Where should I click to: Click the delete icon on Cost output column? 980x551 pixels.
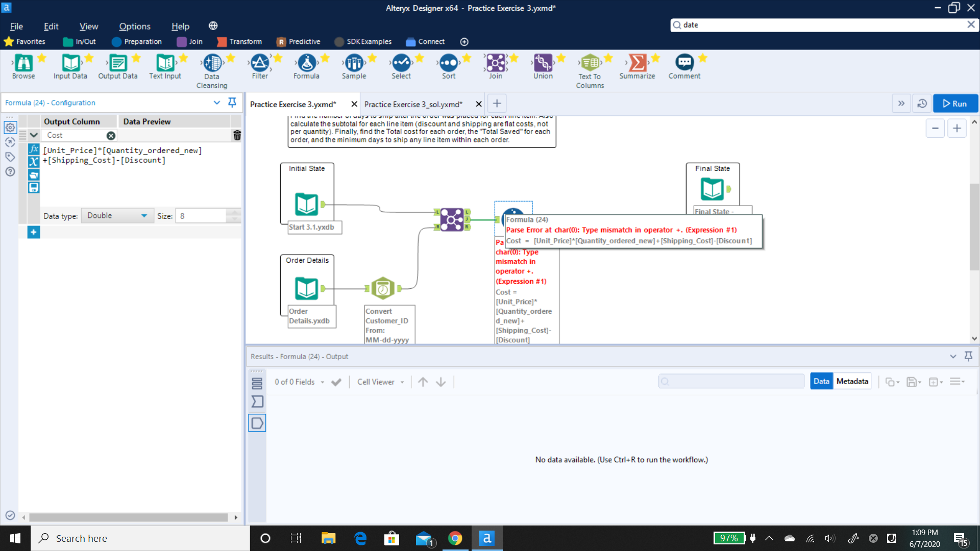tap(236, 135)
